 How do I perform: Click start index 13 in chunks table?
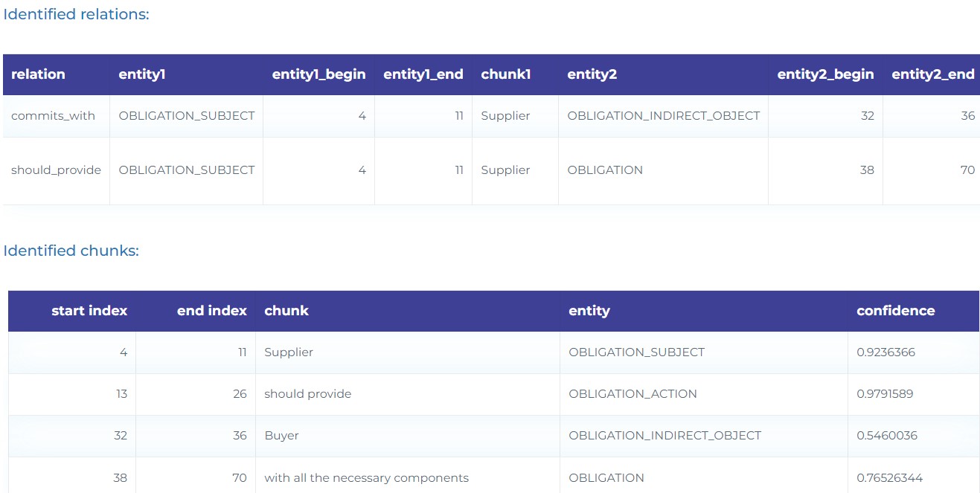pos(121,394)
